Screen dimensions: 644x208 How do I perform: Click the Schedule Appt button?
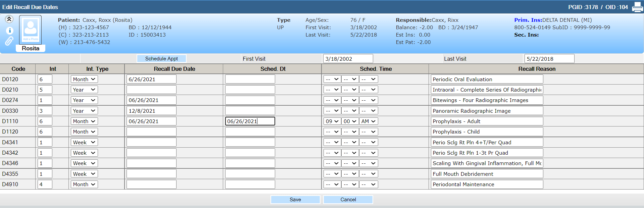pyautogui.click(x=161, y=59)
